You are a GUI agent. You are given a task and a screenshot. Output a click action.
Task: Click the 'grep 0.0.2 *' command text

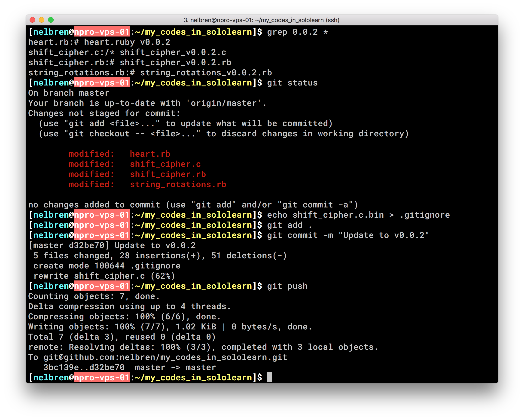pyautogui.click(x=298, y=32)
